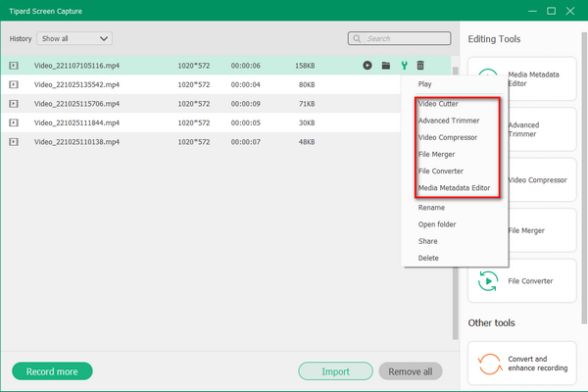This screenshot has height=392, width=588.
Task: Play the Video_221107105116.mp4 recording icon
Action: click(367, 66)
